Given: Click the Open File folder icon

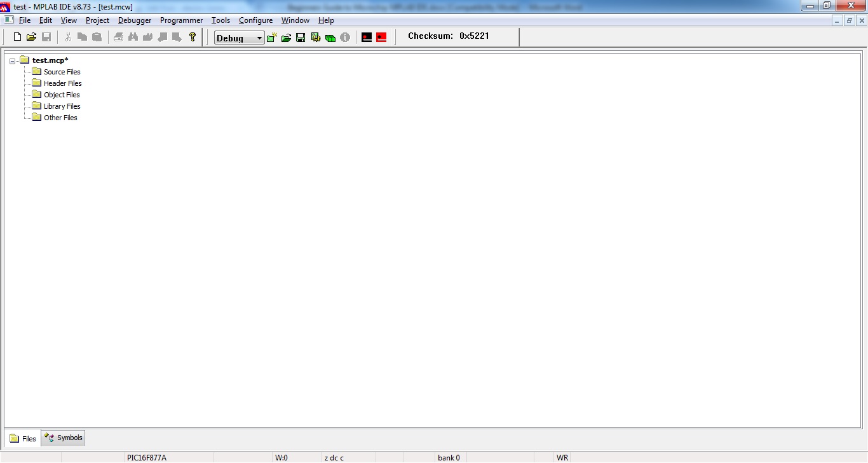Looking at the screenshot, I should pos(31,38).
